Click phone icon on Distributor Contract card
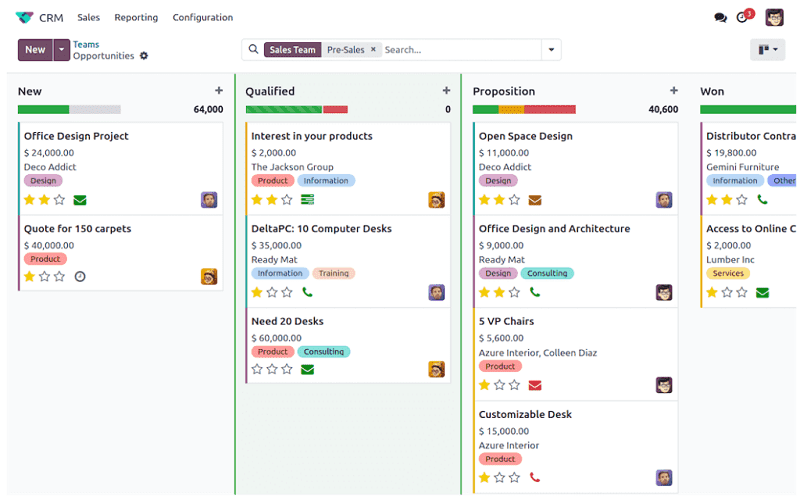The width and height of the screenshot is (800, 500). click(762, 199)
